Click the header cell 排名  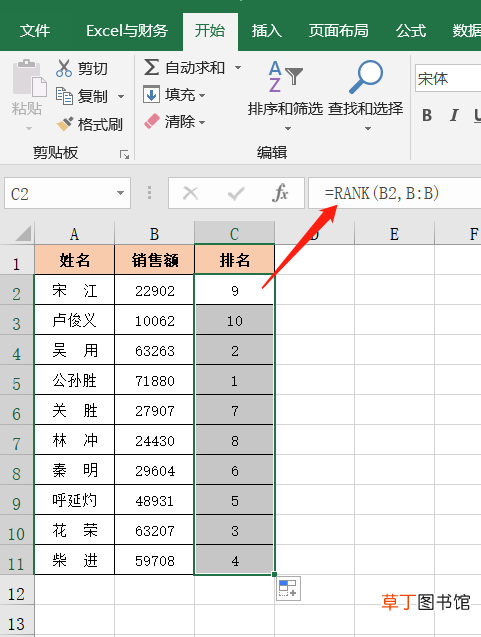click(x=235, y=260)
